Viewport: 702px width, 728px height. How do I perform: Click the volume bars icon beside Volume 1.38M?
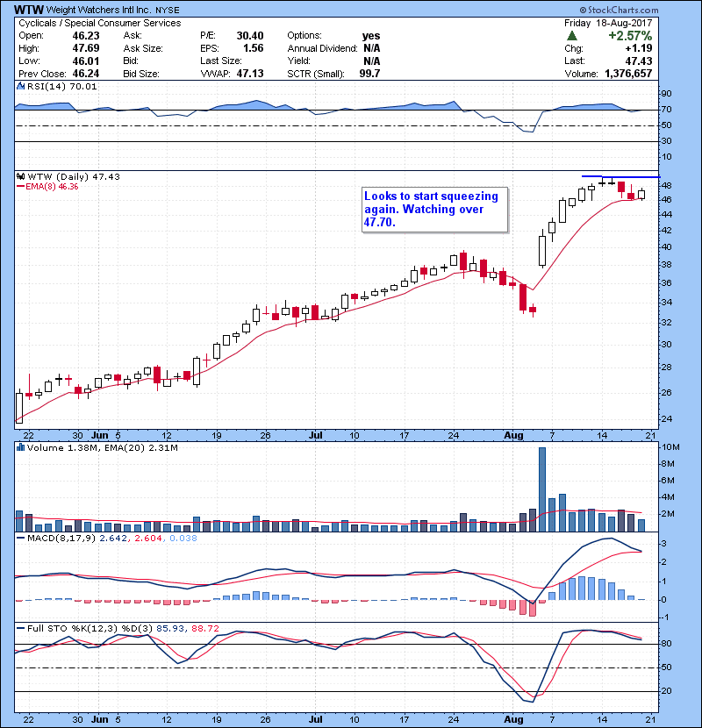21,447
